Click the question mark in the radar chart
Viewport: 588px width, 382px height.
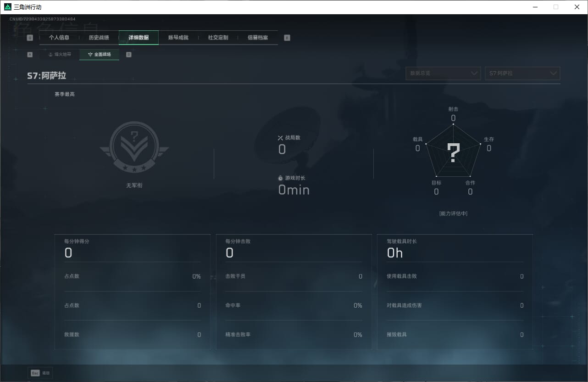[453, 153]
